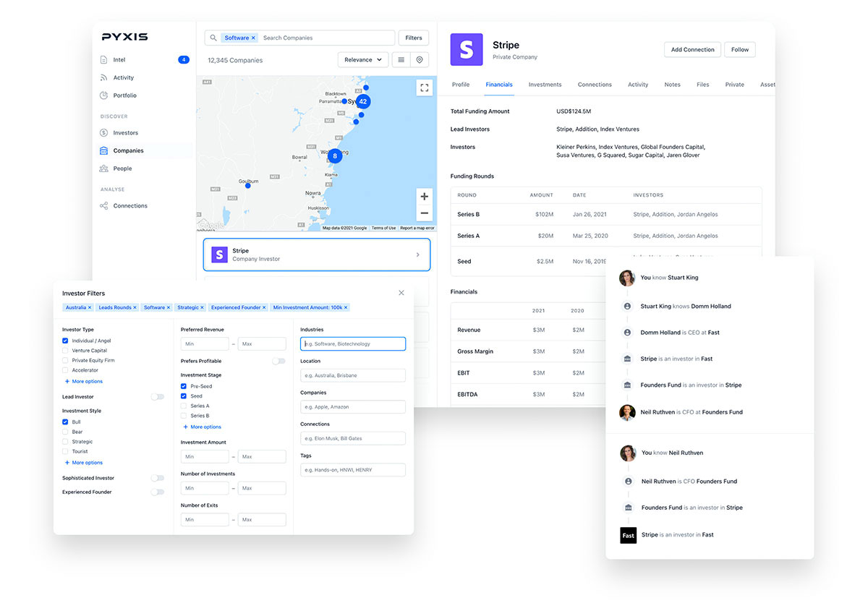Toggle the Lead Investor switch

pyautogui.click(x=157, y=397)
